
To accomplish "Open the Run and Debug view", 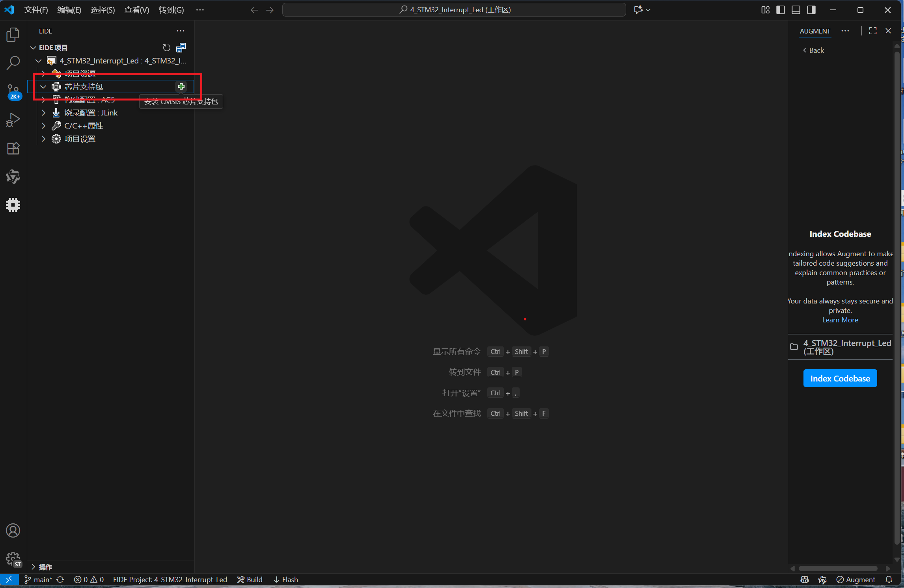I will tap(13, 120).
